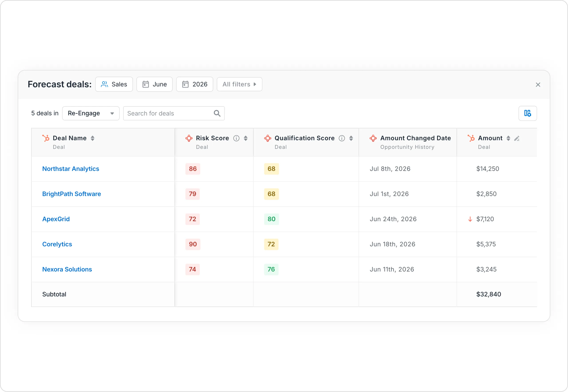Image resolution: width=568 pixels, height=392 pixels.
Task: Click the down arrow beside ApexGrid amount
Action: [470, 219]
